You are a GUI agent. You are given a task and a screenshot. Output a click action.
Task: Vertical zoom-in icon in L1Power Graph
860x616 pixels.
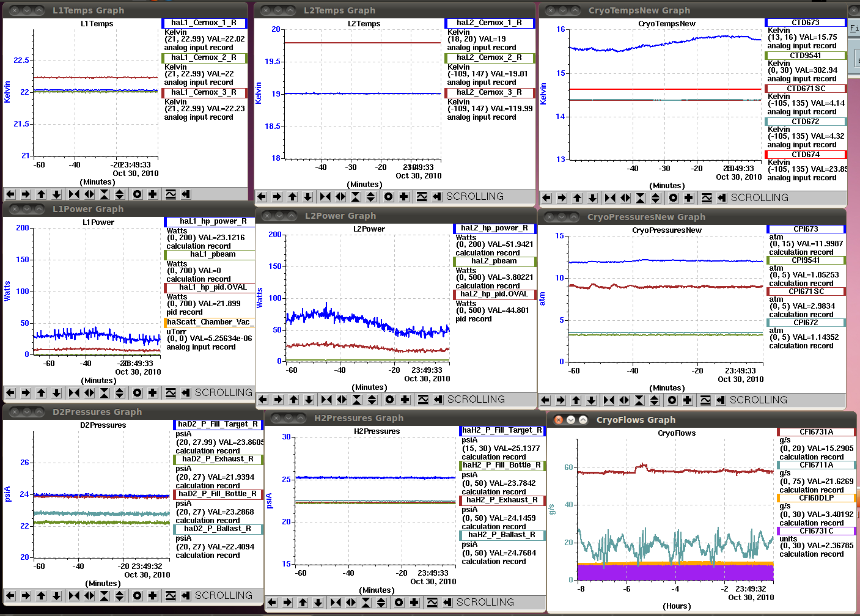[105, 393]
